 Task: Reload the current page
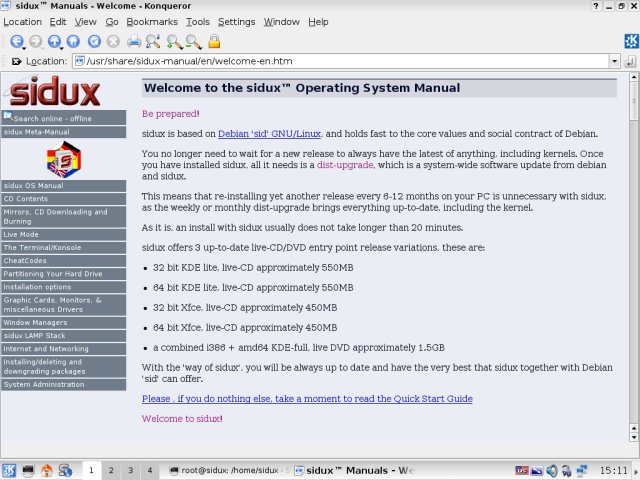pos(95,42)
